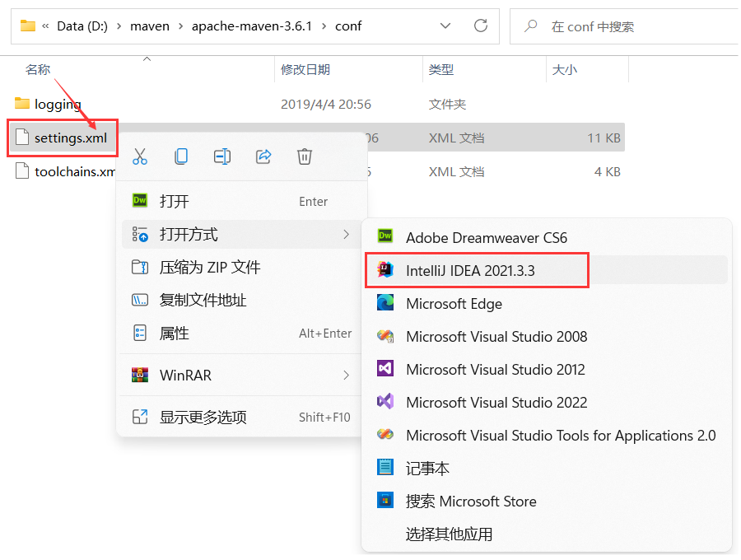Viewport: 741px width, 560px height.
Task: Click the Microsoft Edge app icon
Action: [385, 302]
